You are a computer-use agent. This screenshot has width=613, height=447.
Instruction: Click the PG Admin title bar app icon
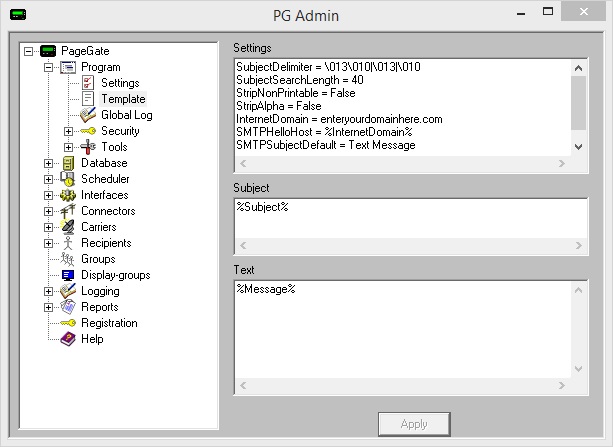pos(18,15)
